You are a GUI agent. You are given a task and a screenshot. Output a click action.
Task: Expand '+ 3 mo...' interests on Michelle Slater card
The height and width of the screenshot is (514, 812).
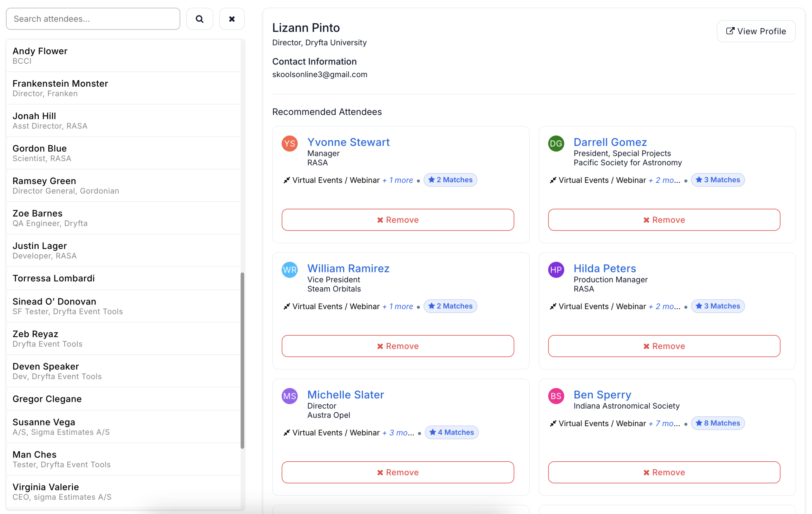point(398,433)
